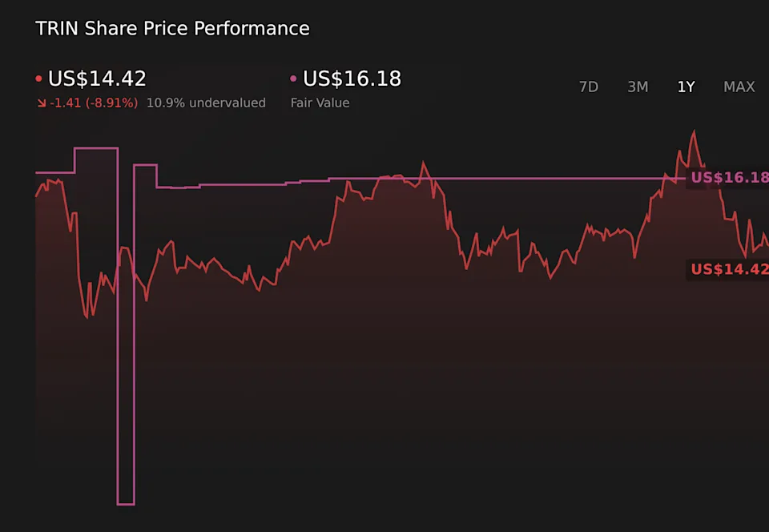Image resolution: width=769 pixels, height=532 pixels.
Task: Click the raised pink plateau at chart's top left
Action: tap(96, 148)
